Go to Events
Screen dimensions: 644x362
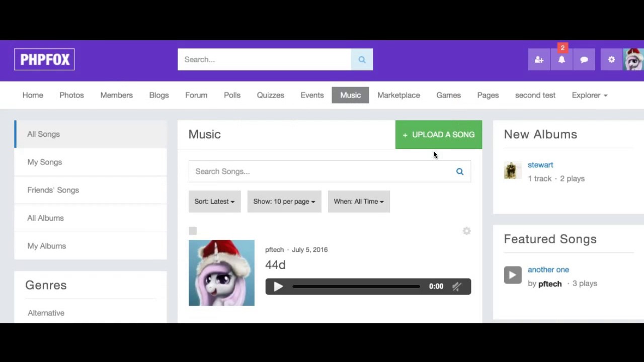[x=312, y=95]
